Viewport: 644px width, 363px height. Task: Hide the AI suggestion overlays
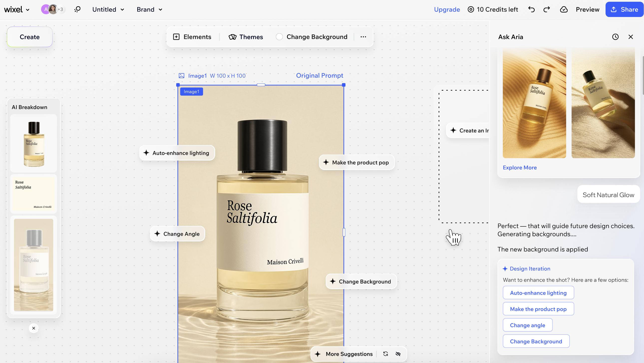pyautogui.click(x=398, y=354)
